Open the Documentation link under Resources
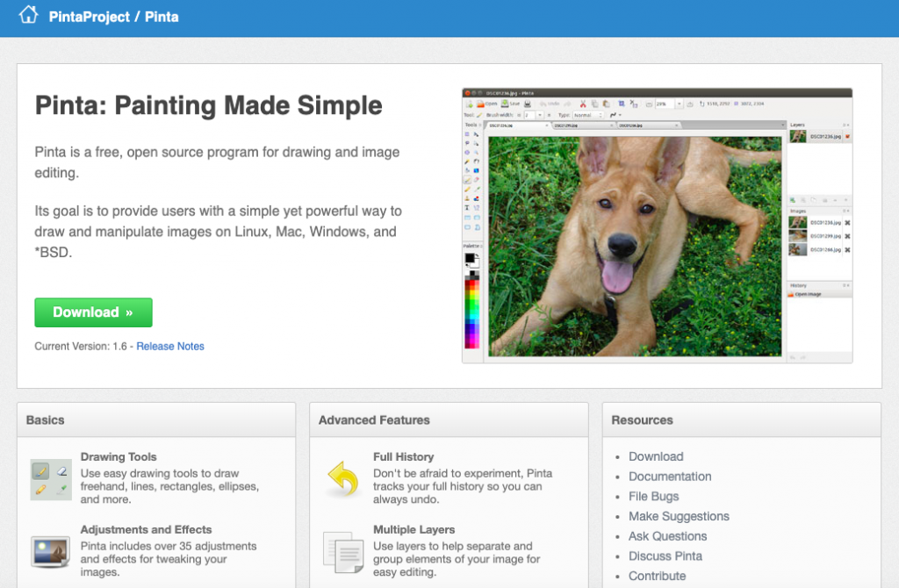This screenshot has width=899, height=588. [x=670, y=477]
